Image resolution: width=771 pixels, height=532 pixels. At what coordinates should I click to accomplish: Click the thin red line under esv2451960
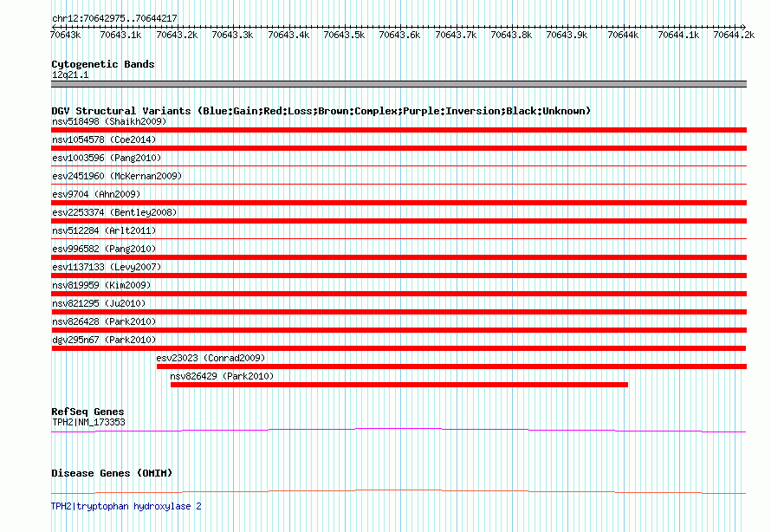398,185
